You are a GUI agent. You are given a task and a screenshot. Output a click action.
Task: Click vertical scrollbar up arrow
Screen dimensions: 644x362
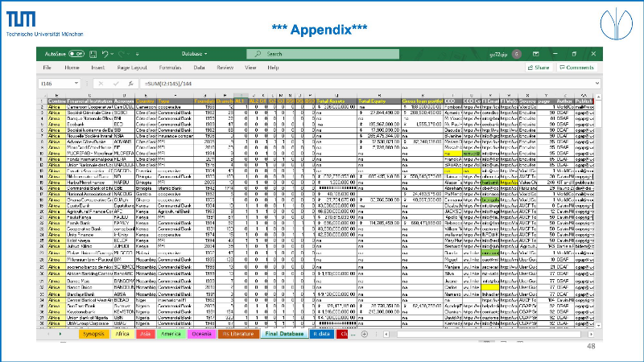598,97
